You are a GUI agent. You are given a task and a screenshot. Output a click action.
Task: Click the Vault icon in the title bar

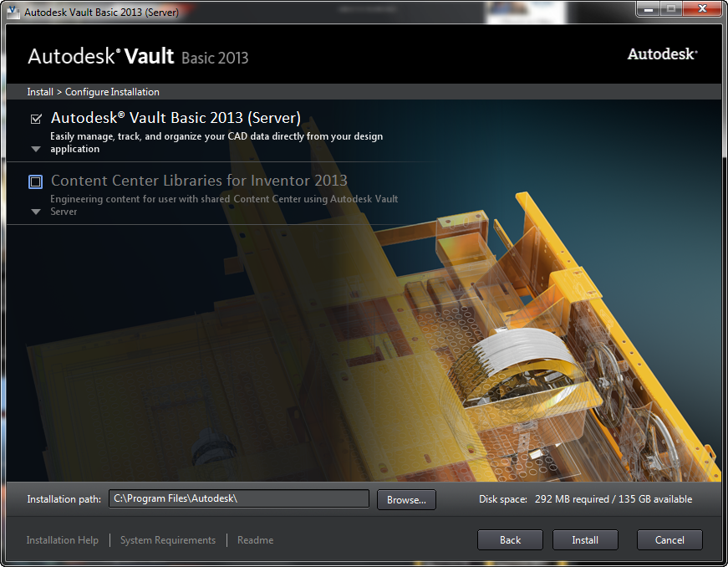click(x=11, y=8)
